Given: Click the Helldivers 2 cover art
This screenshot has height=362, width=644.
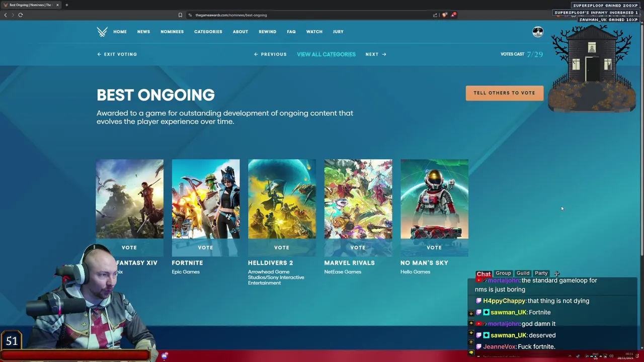Looking at the screenshot, I should click(x=282, y=199).
